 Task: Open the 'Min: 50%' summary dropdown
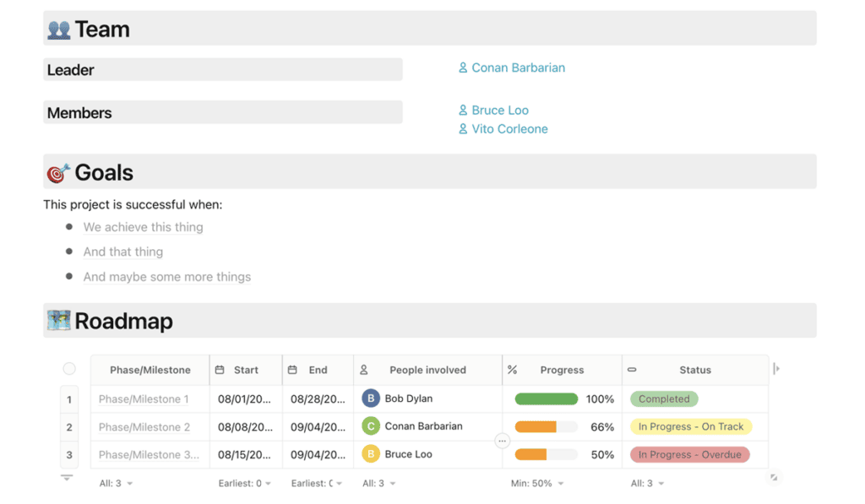point(537,484)
